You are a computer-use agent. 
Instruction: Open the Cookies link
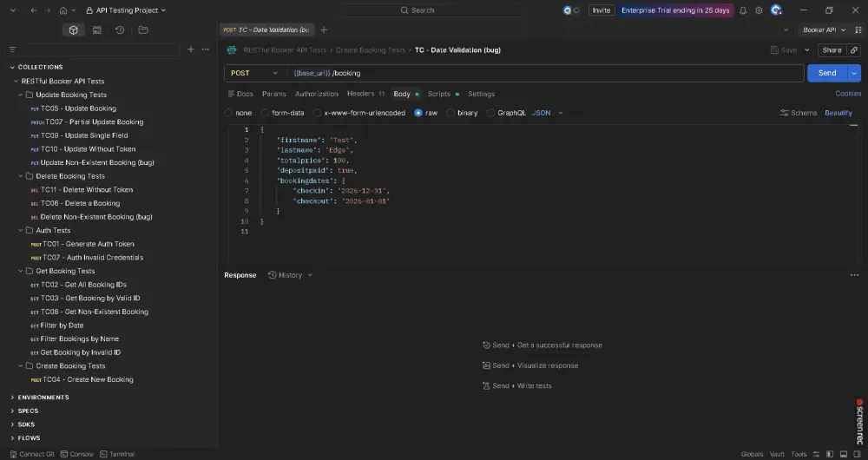848,94
